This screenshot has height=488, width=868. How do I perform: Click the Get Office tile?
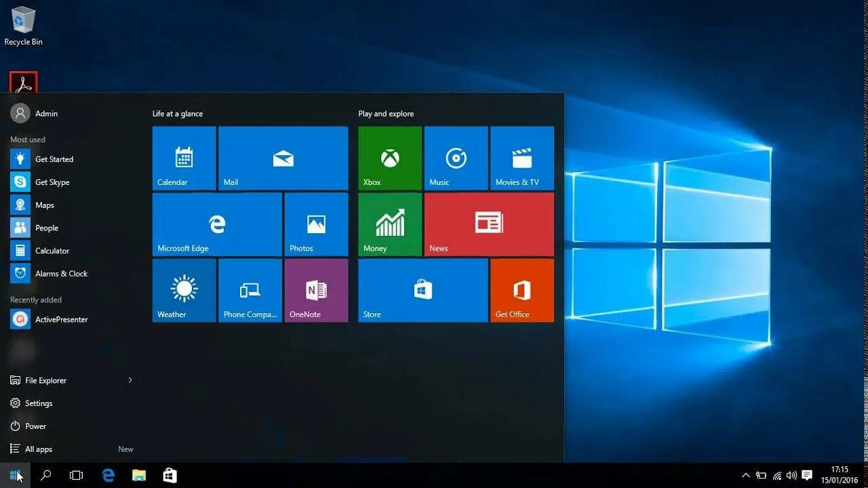(522, 290)
